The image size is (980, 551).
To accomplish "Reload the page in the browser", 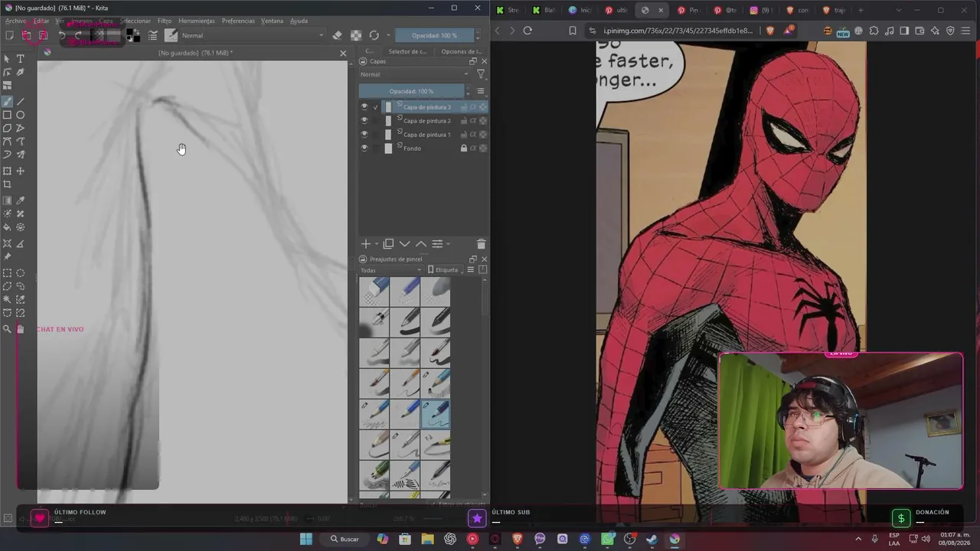I will coord(528,31).
